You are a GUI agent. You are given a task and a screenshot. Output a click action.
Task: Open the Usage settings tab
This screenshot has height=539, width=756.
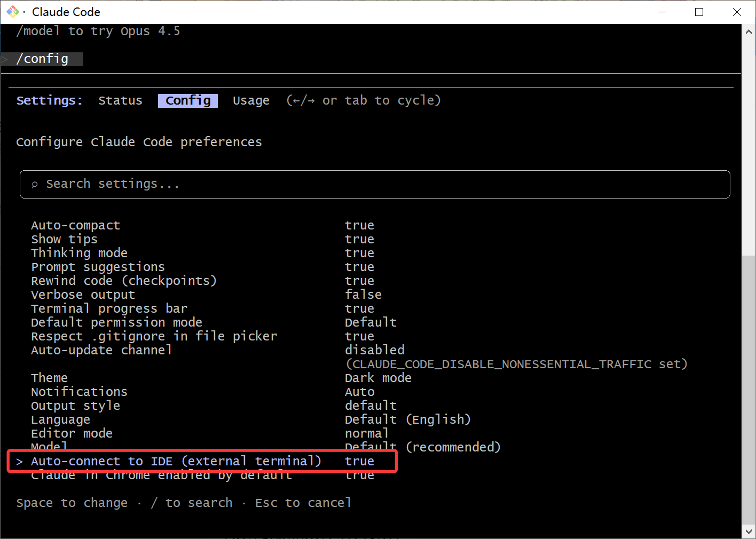tap(251, 100)
